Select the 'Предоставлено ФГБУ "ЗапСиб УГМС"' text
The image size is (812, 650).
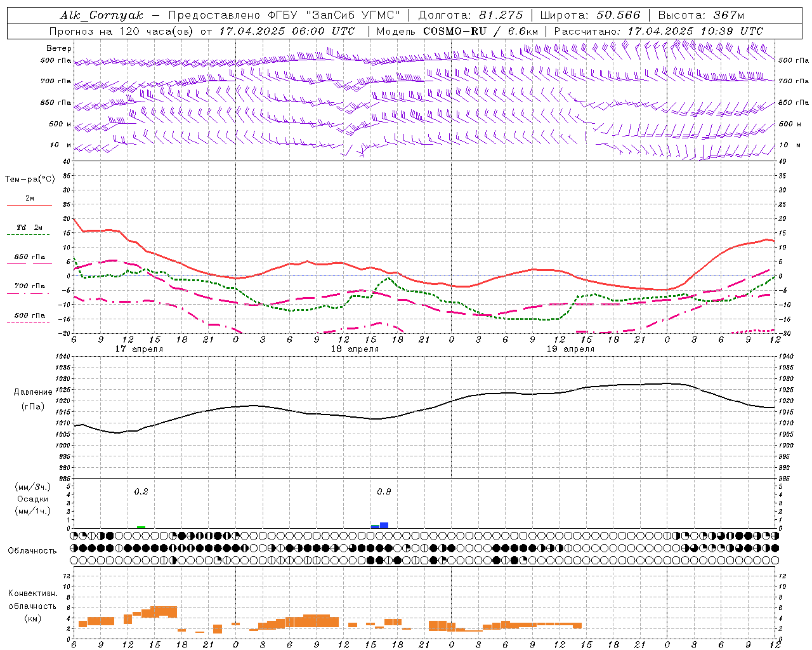tap(284, 15)
